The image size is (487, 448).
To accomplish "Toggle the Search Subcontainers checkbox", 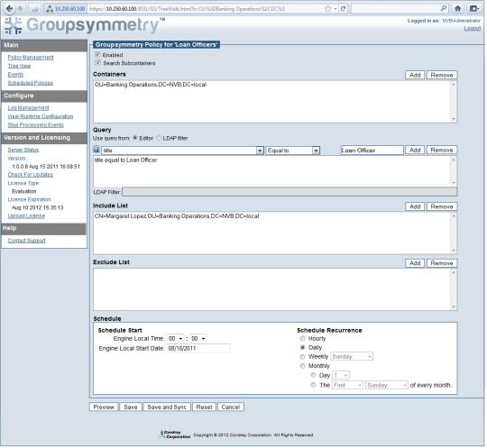I will (x=97, y=63).
